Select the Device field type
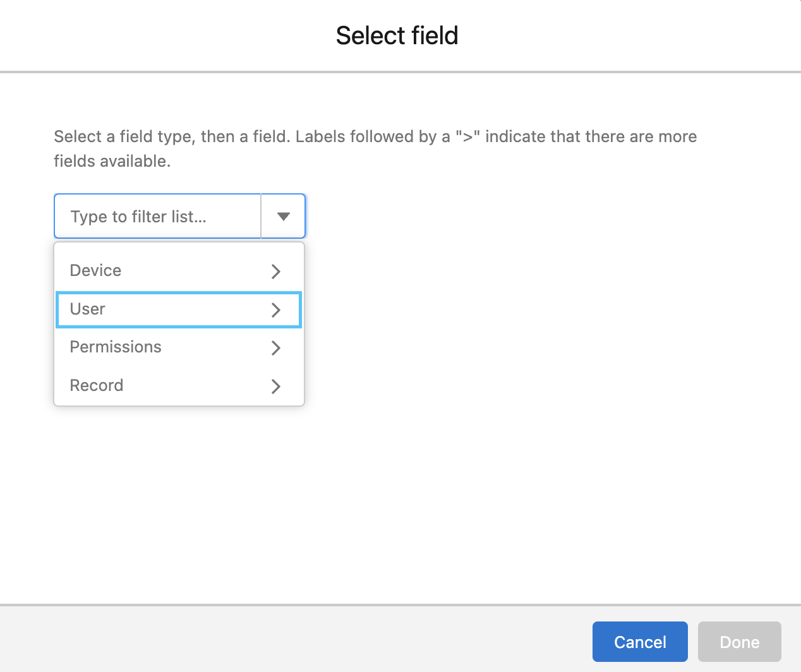Screen dimensions: 801x672 (96, 271)
